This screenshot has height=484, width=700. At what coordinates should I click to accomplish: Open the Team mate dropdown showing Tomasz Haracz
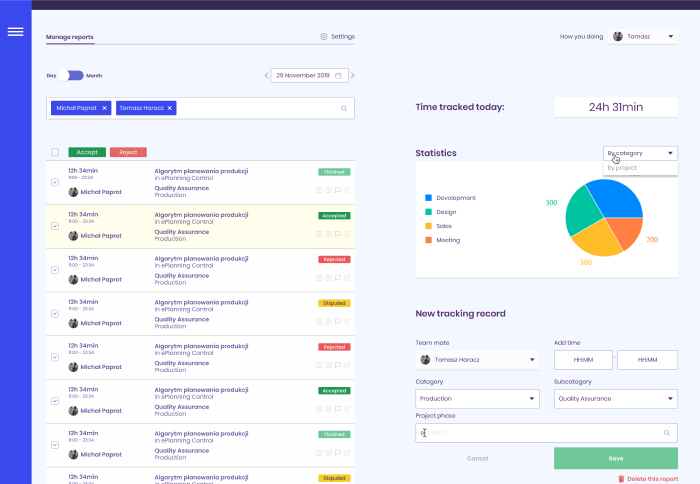[x=477, y=360]
